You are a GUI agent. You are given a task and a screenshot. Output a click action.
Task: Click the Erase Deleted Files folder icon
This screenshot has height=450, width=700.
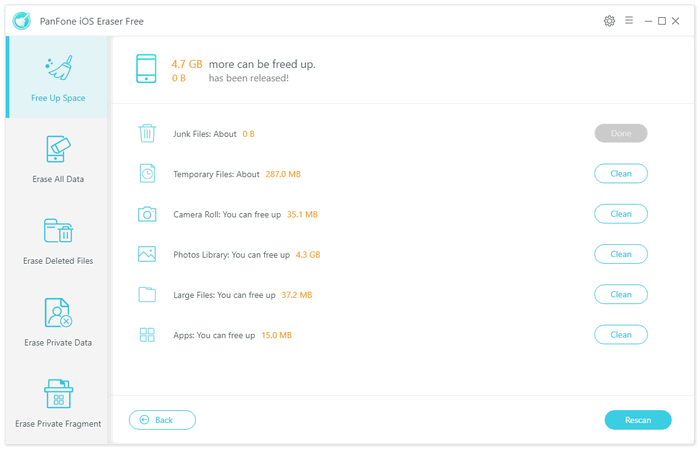click(58, 230)
